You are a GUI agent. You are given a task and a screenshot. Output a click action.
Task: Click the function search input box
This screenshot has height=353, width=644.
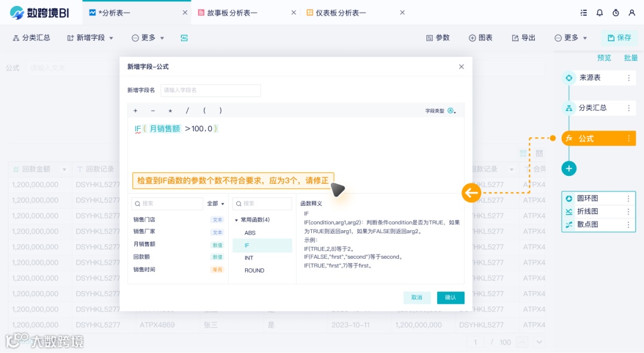tap(262, 203)
